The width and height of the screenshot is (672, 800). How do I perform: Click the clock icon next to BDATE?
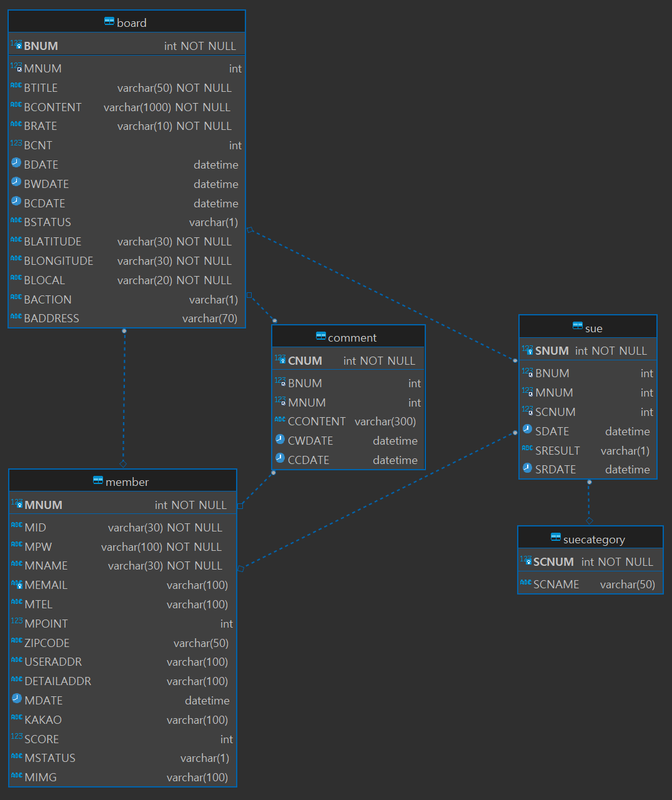16,164
